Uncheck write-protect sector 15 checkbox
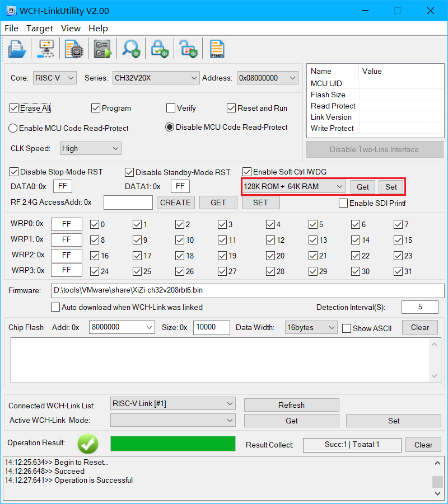448x504 pixels. 398,240
